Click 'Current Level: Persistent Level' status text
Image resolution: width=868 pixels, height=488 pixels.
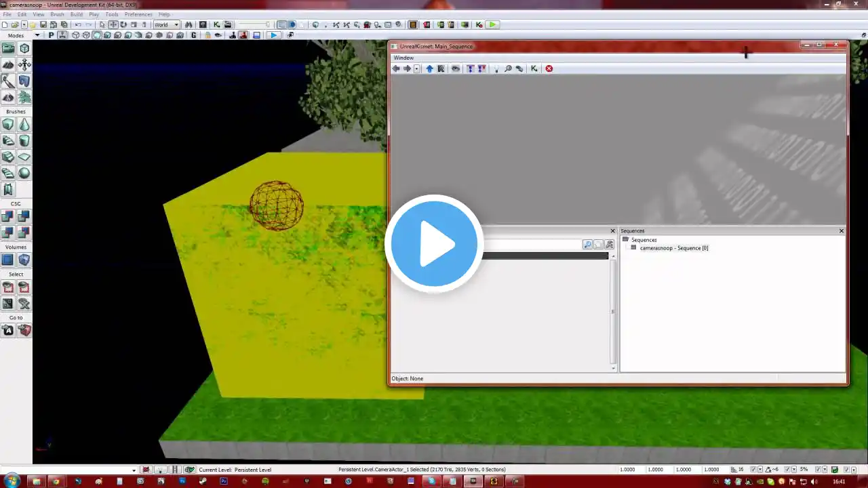pos(235,470)
